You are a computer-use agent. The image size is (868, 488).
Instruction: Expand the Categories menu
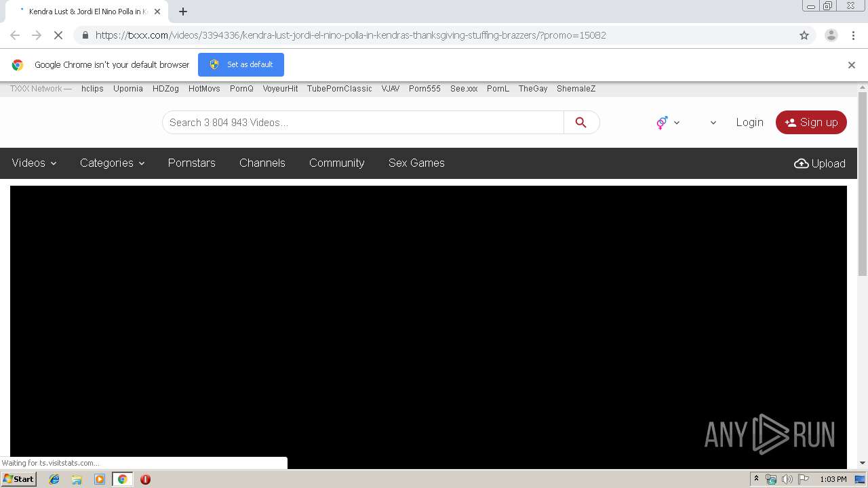tap(112, 163)
